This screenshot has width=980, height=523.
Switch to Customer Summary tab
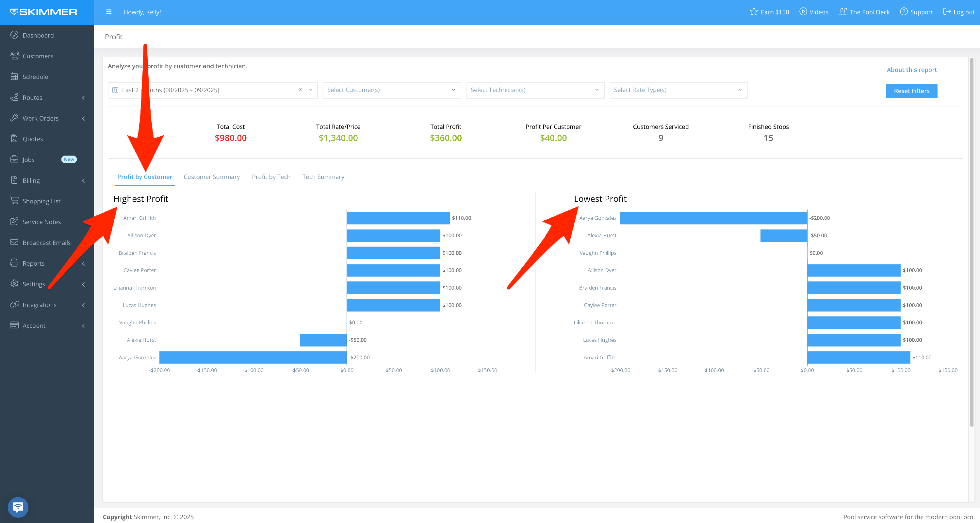click(212, 177)
